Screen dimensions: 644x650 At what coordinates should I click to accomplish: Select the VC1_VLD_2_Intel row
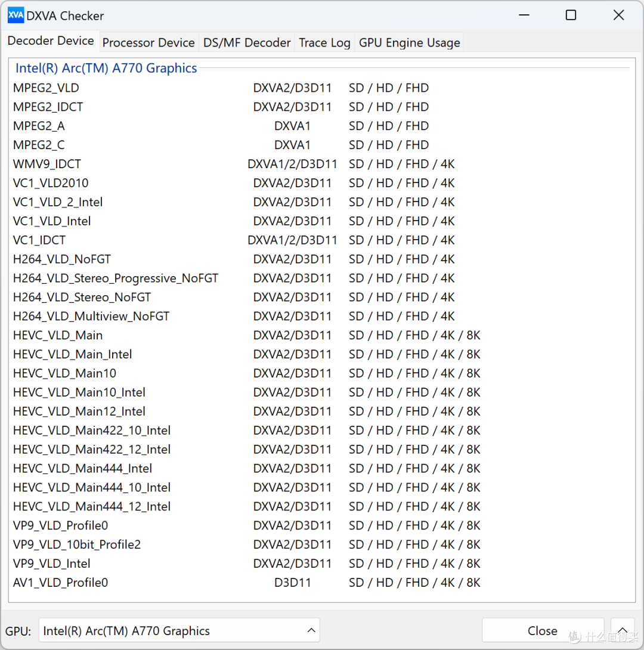pyautogui.click(x=321, y=202)
